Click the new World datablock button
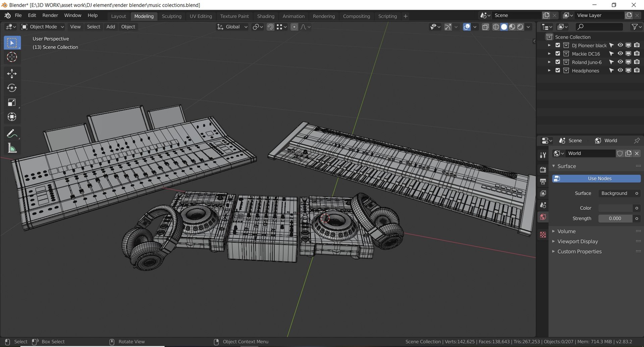Viewport: 644px width, 347px height. 628,153
